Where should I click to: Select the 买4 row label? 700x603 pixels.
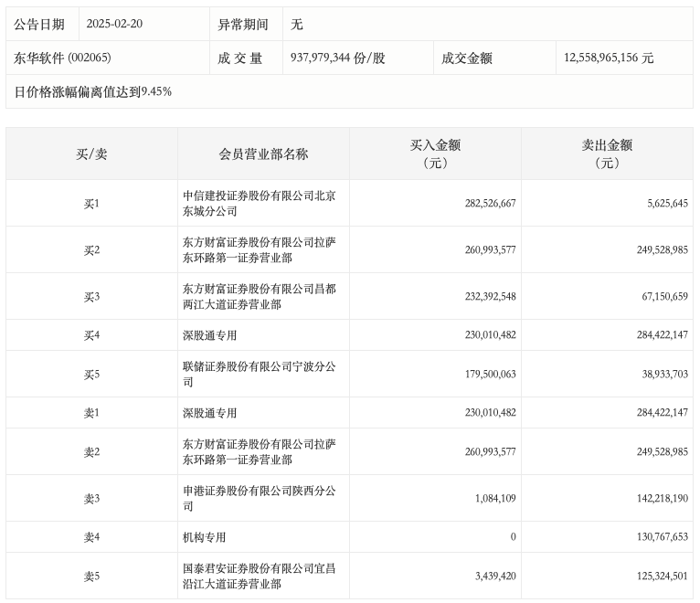(x=91, y=335)
